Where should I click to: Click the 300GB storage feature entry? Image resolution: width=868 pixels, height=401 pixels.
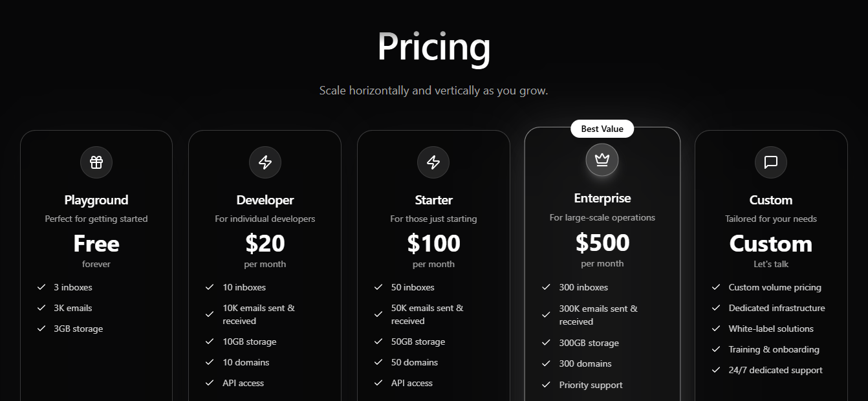click(588, 343)
